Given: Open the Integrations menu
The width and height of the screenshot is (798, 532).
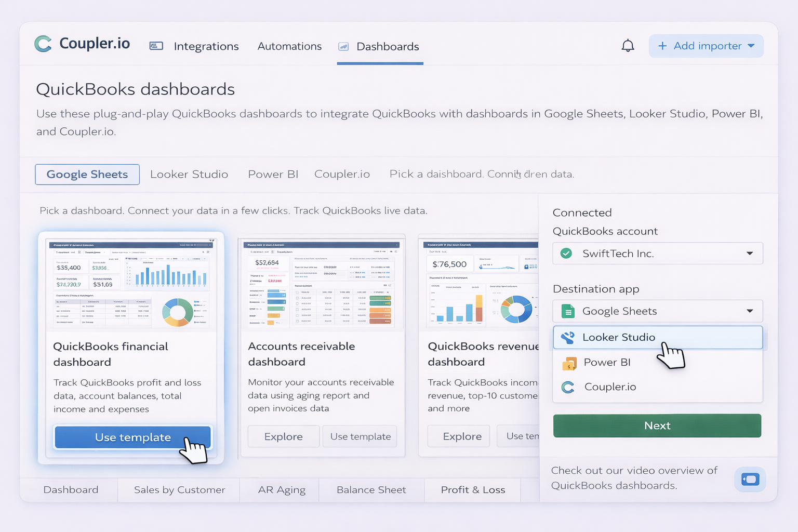Looking at the screenshot, I should (206, 46).
